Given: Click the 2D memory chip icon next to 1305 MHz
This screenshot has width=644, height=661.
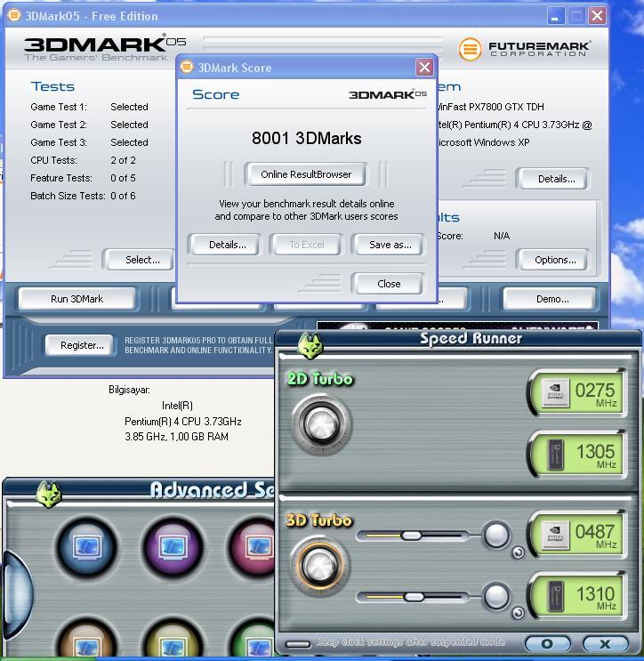Looking at the screenshot, I should click(x=555, y=455).
